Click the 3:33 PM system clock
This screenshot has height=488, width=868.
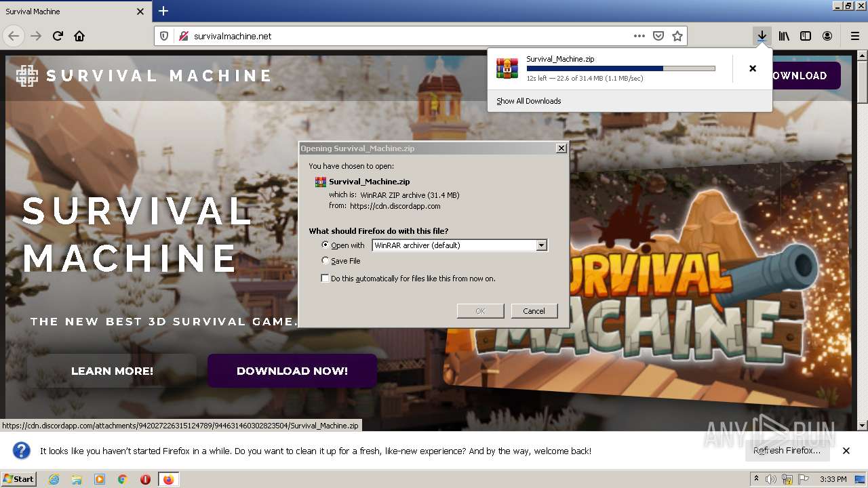(833, 479)
